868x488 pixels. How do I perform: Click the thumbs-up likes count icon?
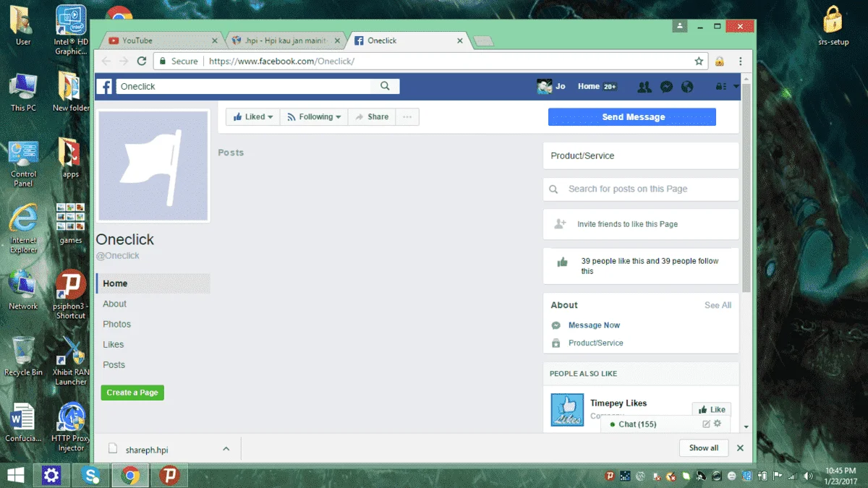(562, 262)
